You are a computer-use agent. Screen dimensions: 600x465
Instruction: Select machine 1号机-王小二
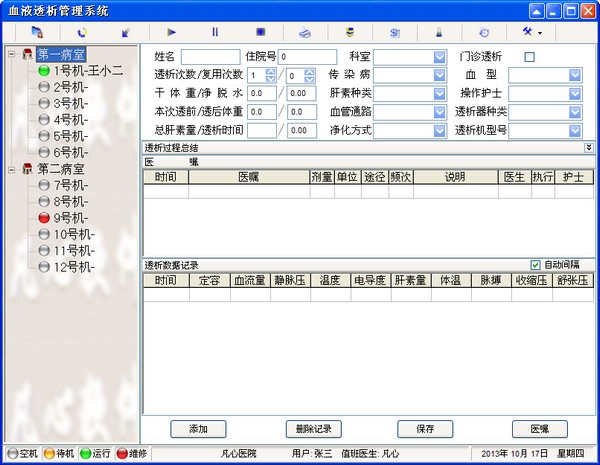pos(81,70)
